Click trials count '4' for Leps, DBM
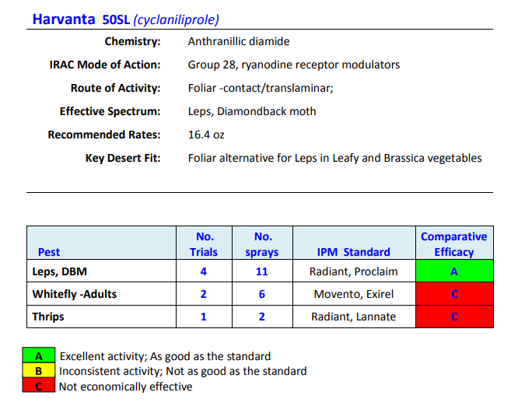The width and height of the screenshot is (518, 420). [204, 271]
